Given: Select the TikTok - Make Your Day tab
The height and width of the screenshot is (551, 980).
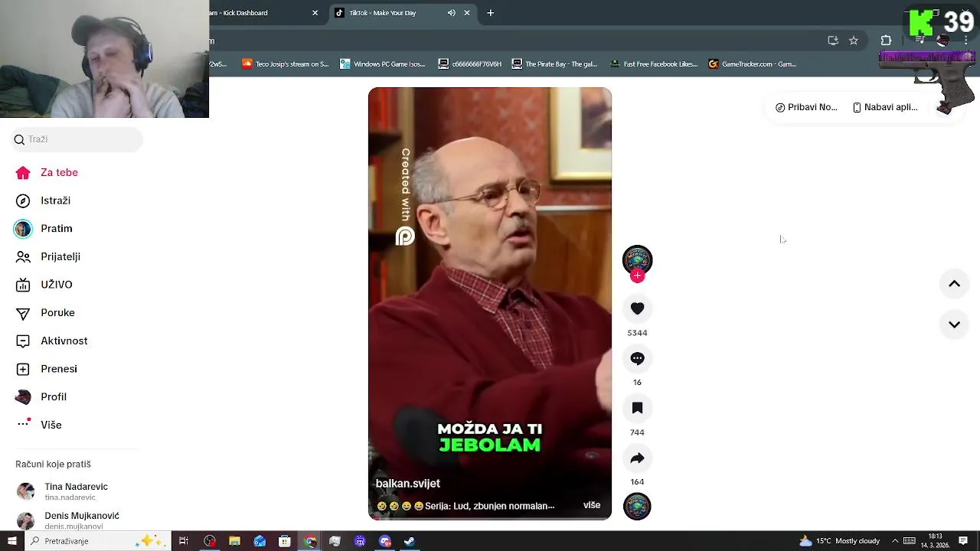Looking at the screenshot, I should [x=383, y=13].
